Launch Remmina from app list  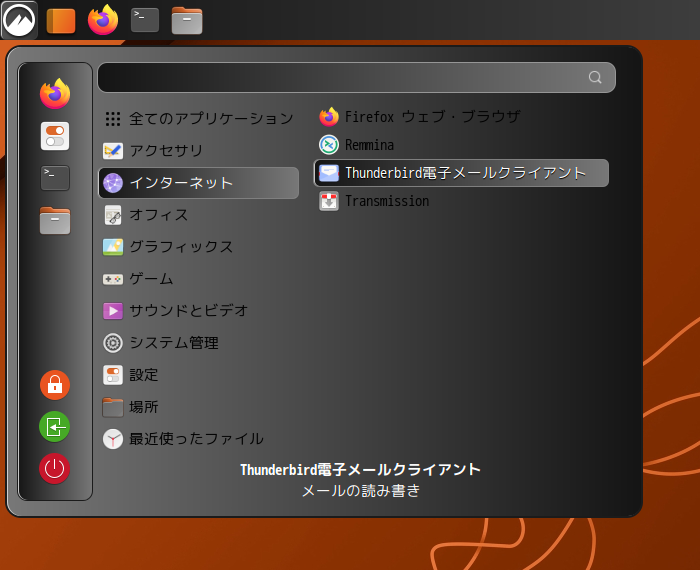pos(462,145)
